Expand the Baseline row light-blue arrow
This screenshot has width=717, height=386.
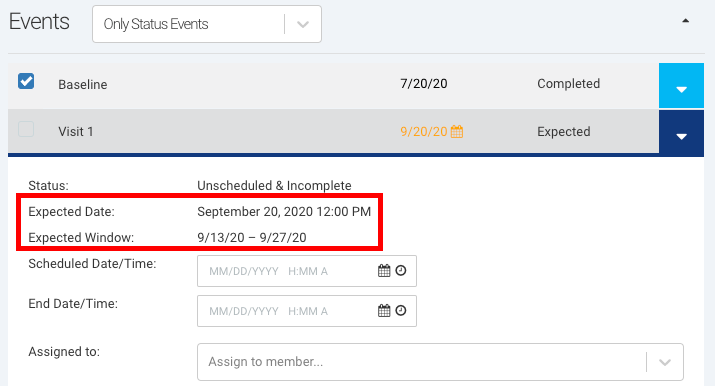[x=681, y=86]
